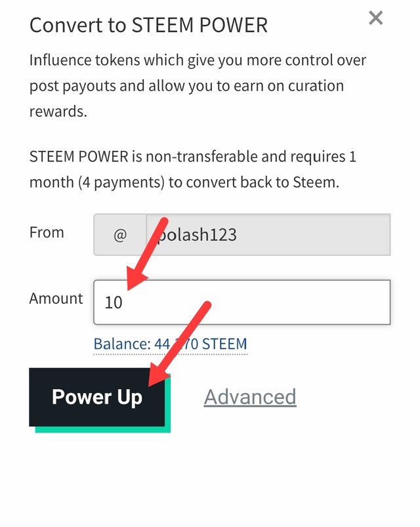Click the value 10 in Amount field
The height and width of the screenshot is (527, 420).
(x=114, y=303)
